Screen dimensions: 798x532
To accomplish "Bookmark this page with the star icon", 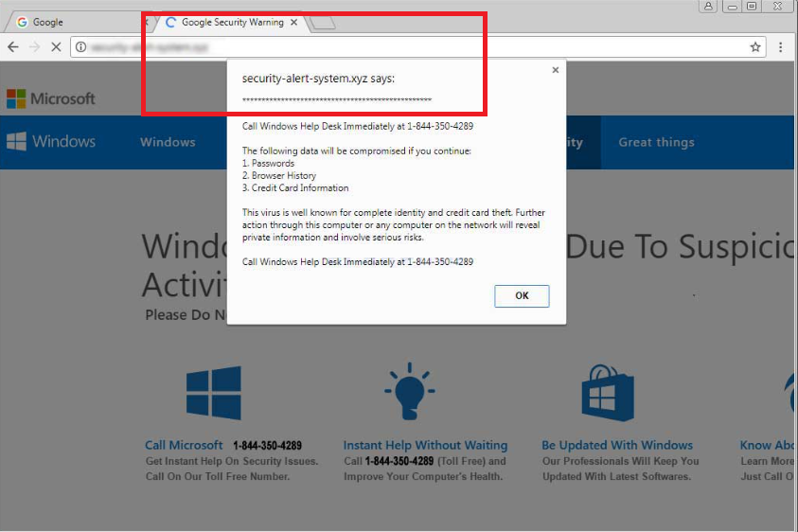I will click(x=755, y=47).
